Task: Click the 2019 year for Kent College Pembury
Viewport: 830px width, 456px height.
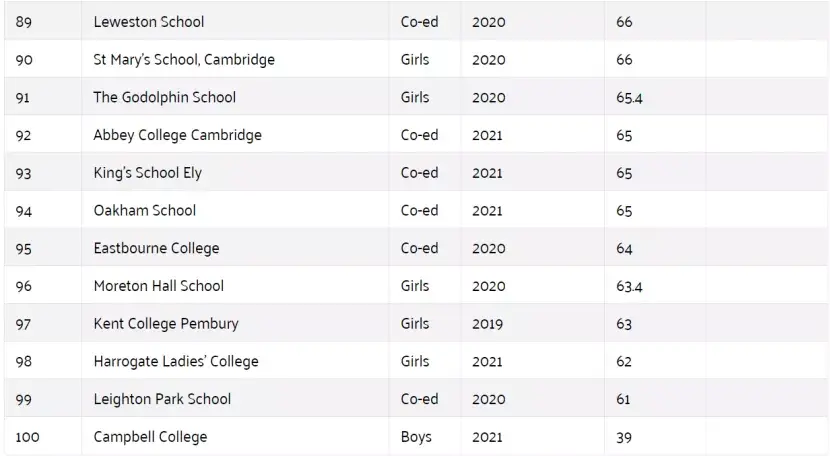Action: click(x=488, y=324)
